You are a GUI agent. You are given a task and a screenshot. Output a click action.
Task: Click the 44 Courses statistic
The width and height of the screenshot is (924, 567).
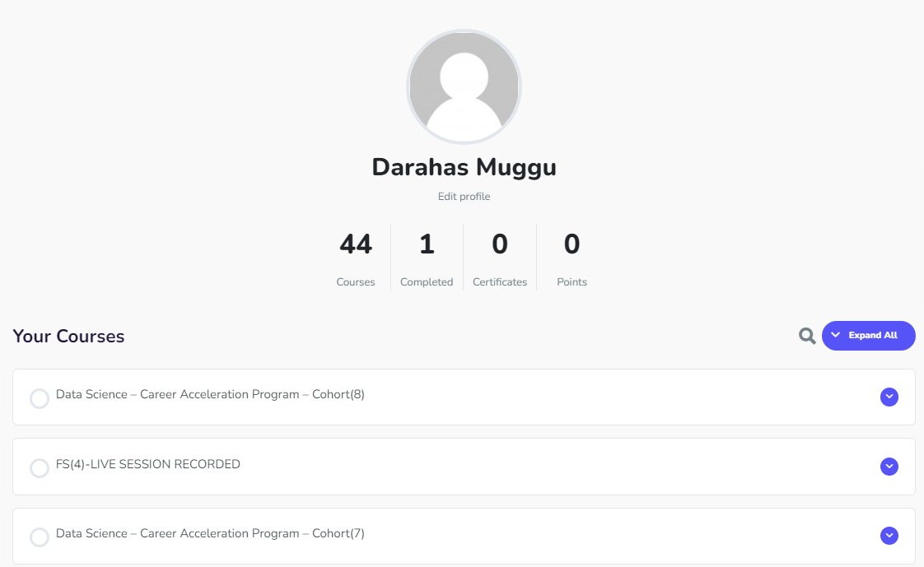[356, 257]
